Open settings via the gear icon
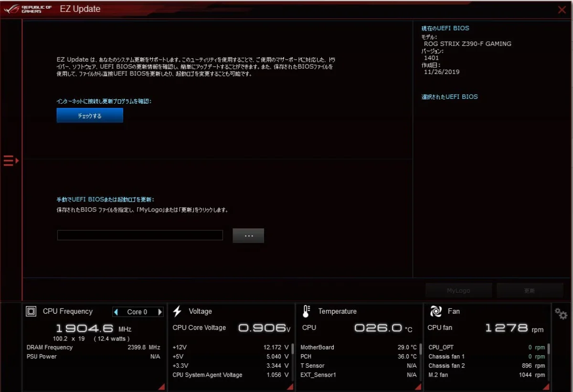Screen dimensions: 573x392 point(561,314)
